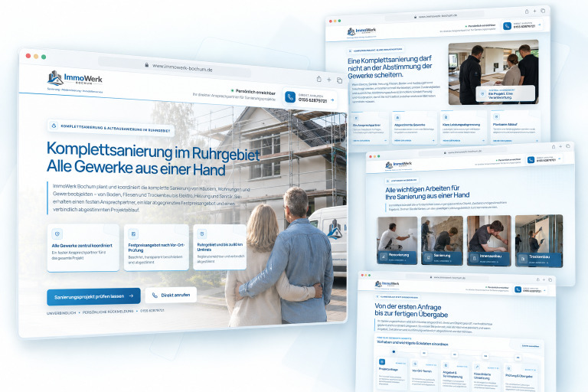Screen dimensions: 588x392
Task: Click share icon in top-right Komplettsanierung window
Action: click(527, 11)
